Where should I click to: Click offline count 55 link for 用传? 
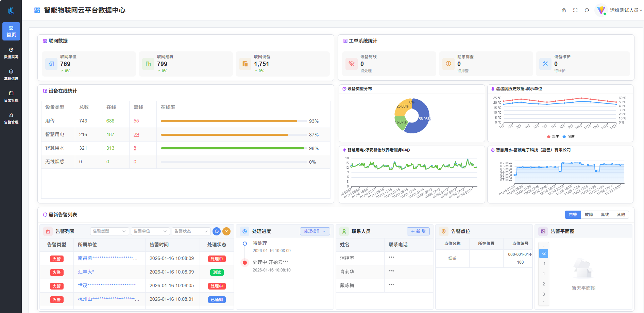(136, 121)
